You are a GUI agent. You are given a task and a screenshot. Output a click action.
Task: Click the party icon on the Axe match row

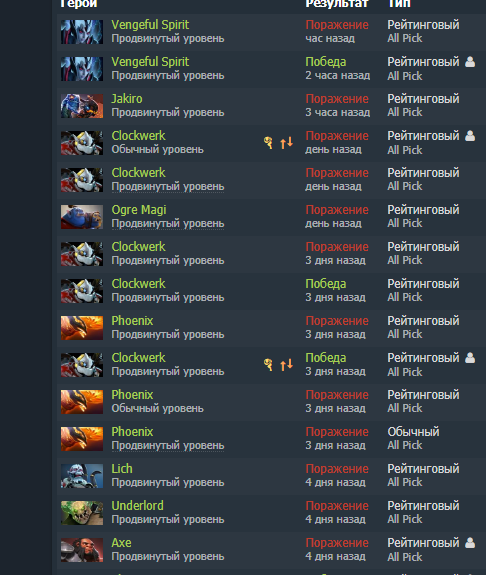470,542
